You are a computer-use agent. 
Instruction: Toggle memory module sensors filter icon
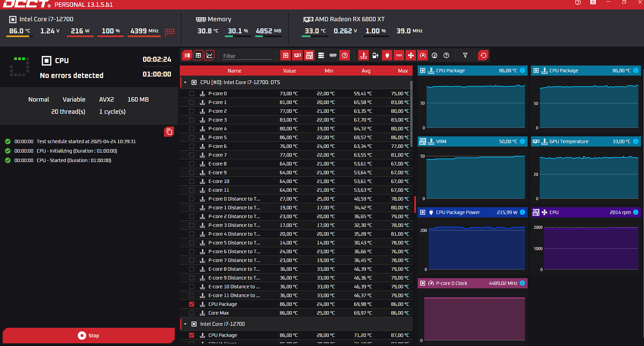pos(333,55)
